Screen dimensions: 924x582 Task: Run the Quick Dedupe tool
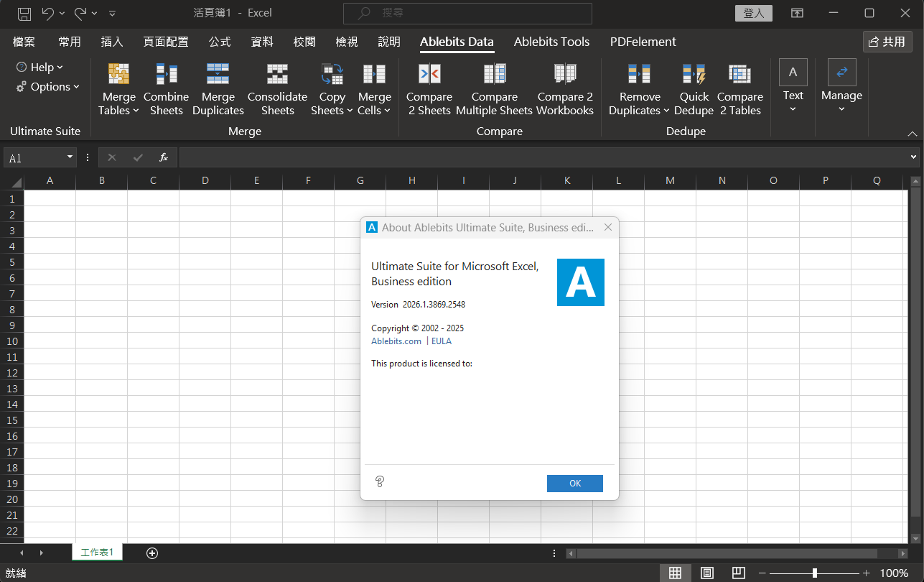click(694, 75)
